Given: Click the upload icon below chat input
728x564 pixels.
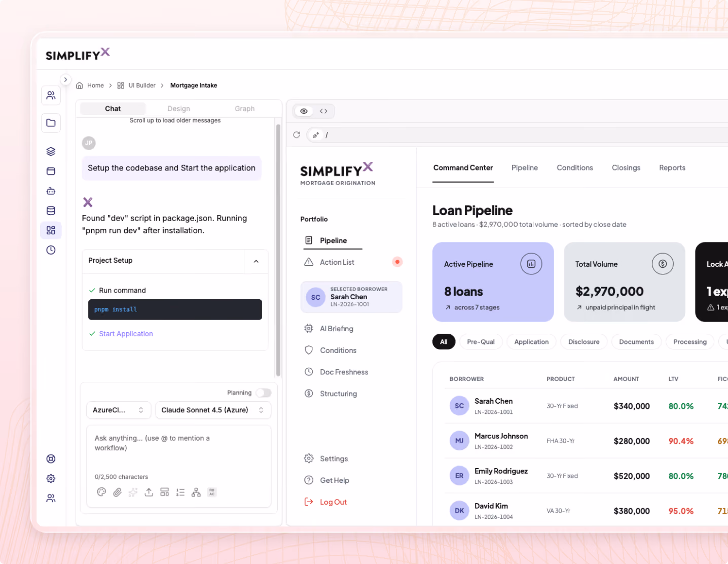Looking at the screenshot, I should [149, 492].
